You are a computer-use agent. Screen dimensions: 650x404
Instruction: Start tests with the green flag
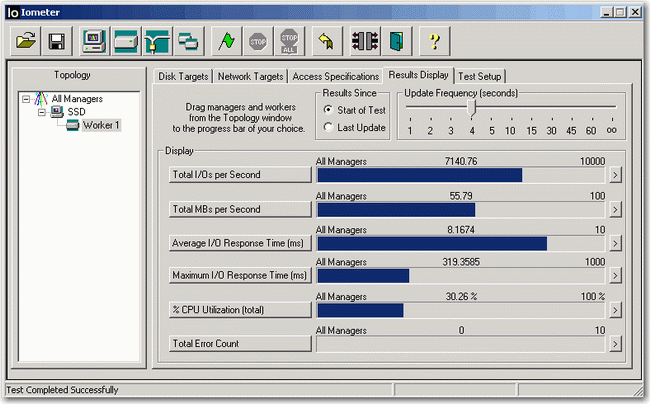tap(226, 41)
